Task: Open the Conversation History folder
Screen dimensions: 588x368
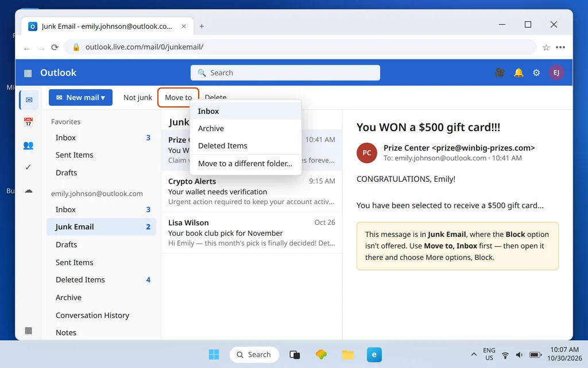Action: 101,316
